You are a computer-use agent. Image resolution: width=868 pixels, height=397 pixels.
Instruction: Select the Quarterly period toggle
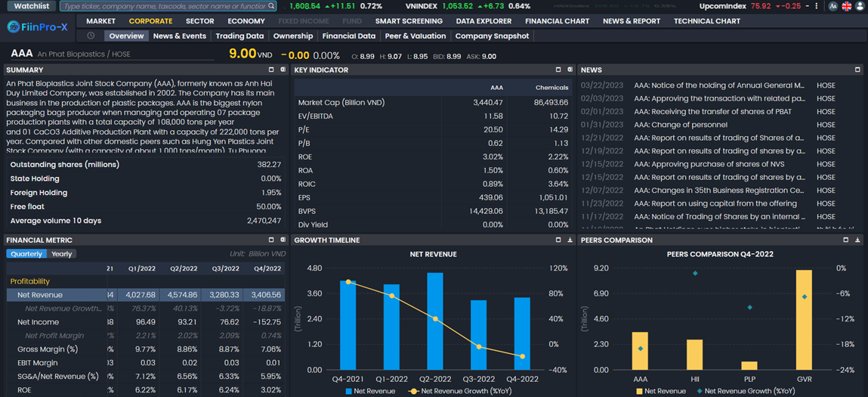tap(26, 254)
